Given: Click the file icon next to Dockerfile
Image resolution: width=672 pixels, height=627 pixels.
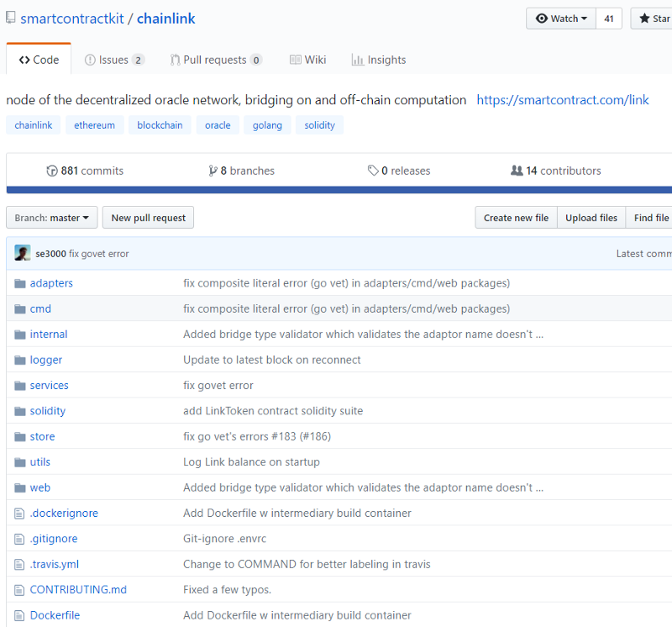Looking at the screenshot, I should pyautogui.click(x=19, y=615).
